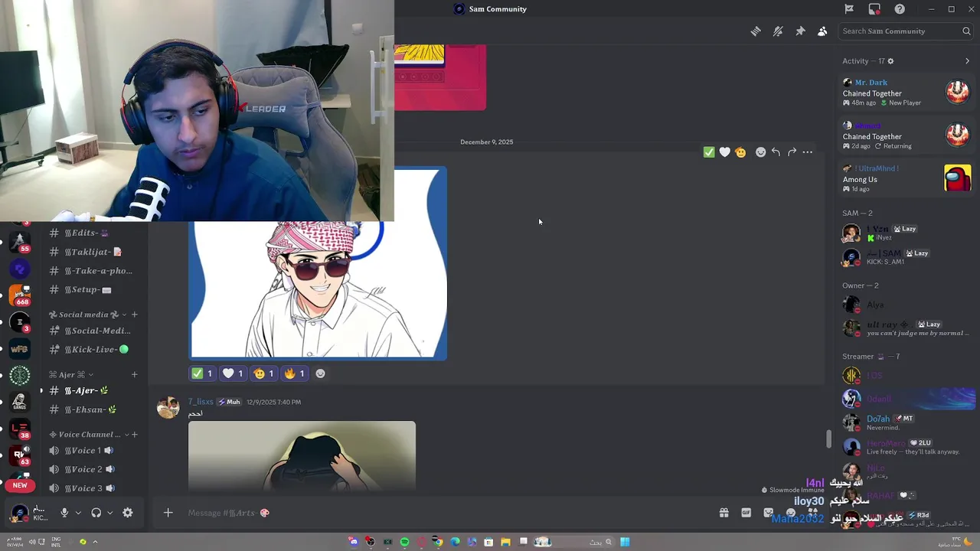980x551 pixels.
Task: Collapse Social media category
Action: click(88, 315)
